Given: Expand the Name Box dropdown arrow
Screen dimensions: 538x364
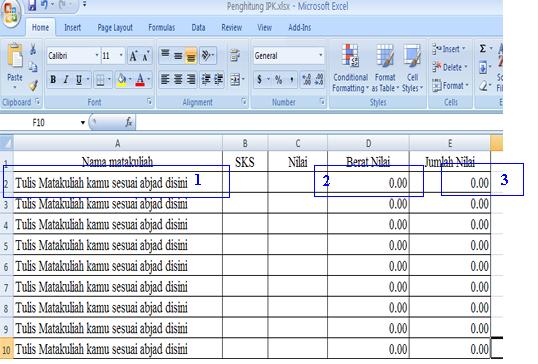Looking at the screenshot, I should 83,122.
